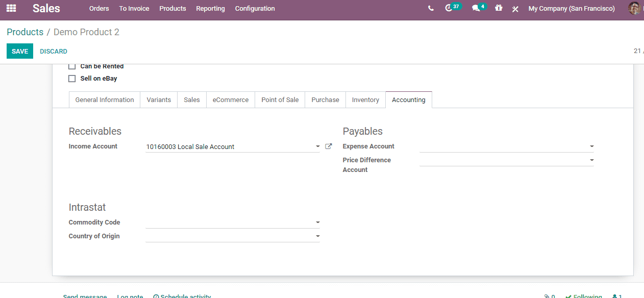This screenshot has height=298, width=644.
Task: Click the Receivables section heading
Action: point(95,131)
